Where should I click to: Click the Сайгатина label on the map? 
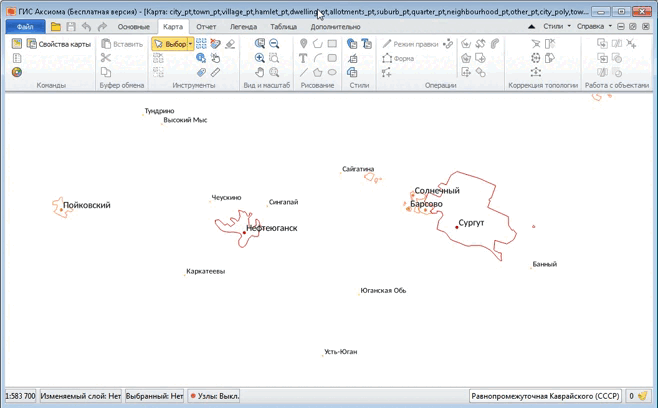(358, 169)
